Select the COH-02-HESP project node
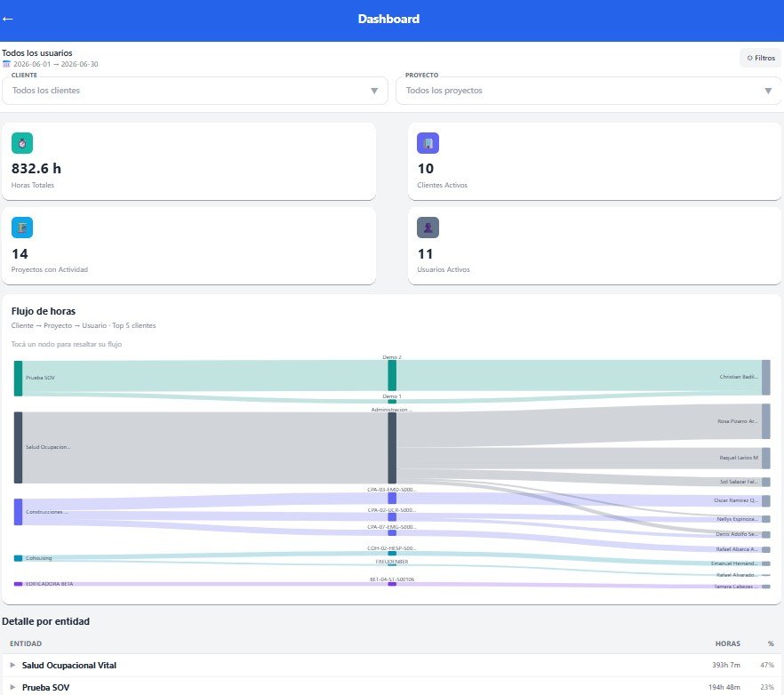The width and height of the screenshot is (784, 695). click(x=392, y=553)
